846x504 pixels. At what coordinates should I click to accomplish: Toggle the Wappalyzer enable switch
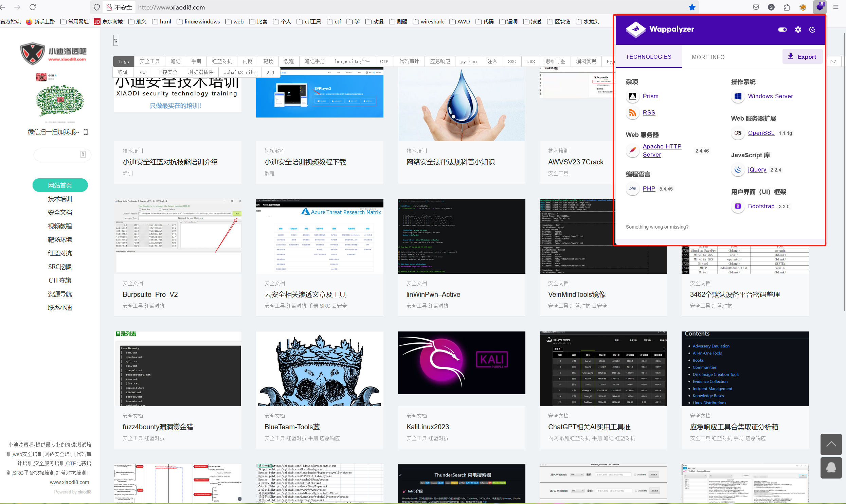(x=782, y=30)
